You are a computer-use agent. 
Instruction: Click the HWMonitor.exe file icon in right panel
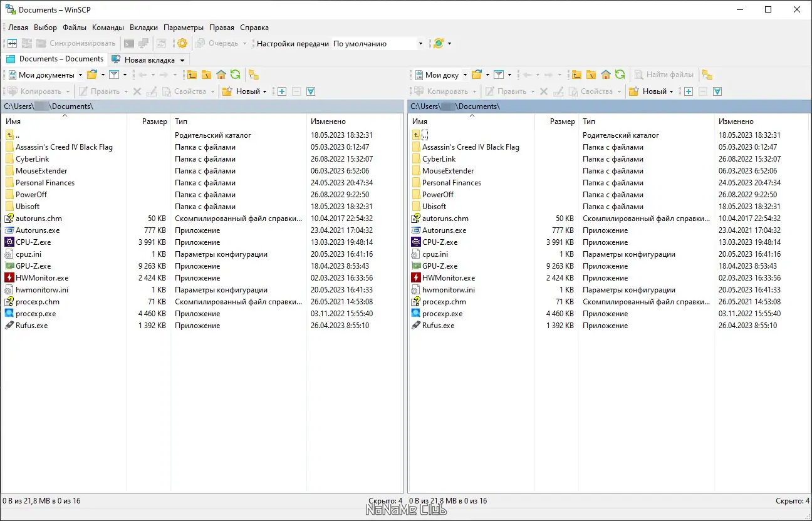point(416,277)
